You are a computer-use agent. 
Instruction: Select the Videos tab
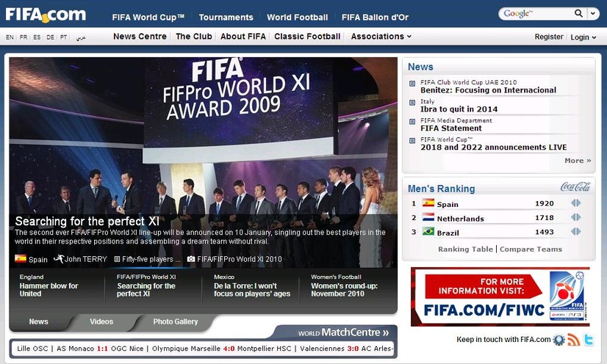(x=101, y=321)
